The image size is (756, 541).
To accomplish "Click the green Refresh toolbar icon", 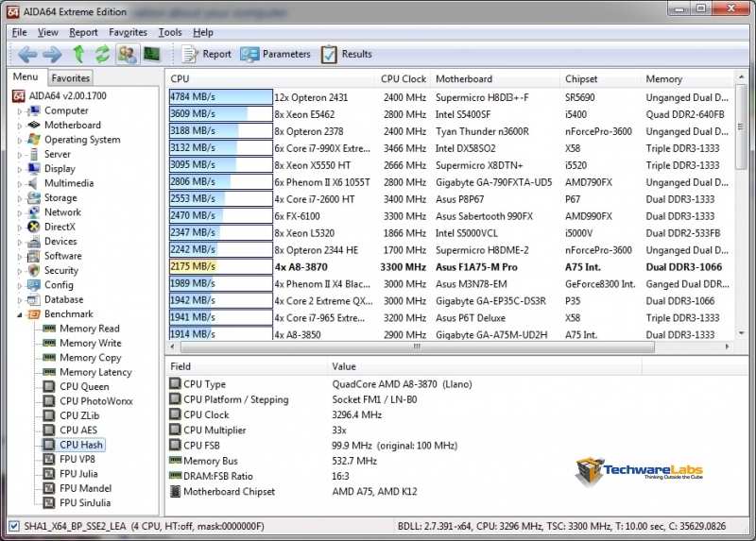I will pos(102,54).
